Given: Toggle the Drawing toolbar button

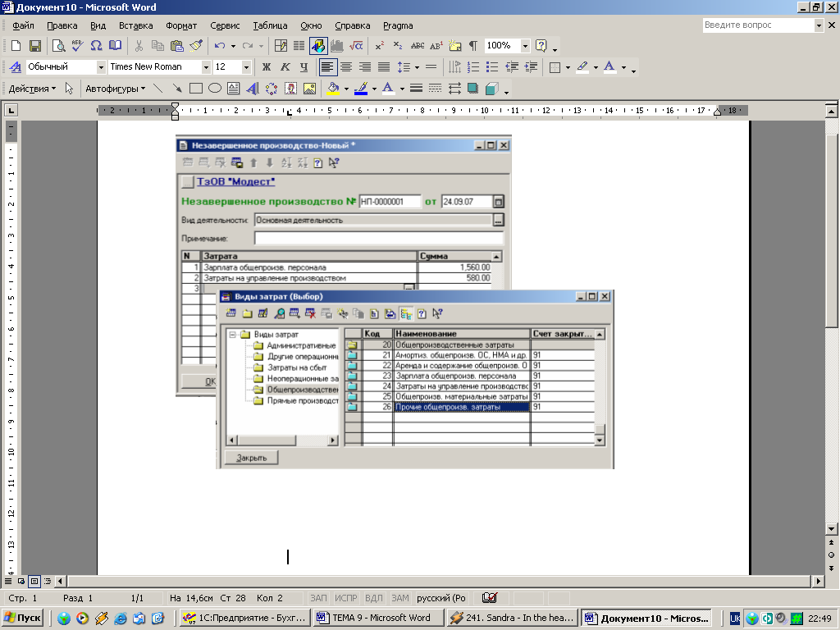Looking at the screenshot, I should [318, 46].
